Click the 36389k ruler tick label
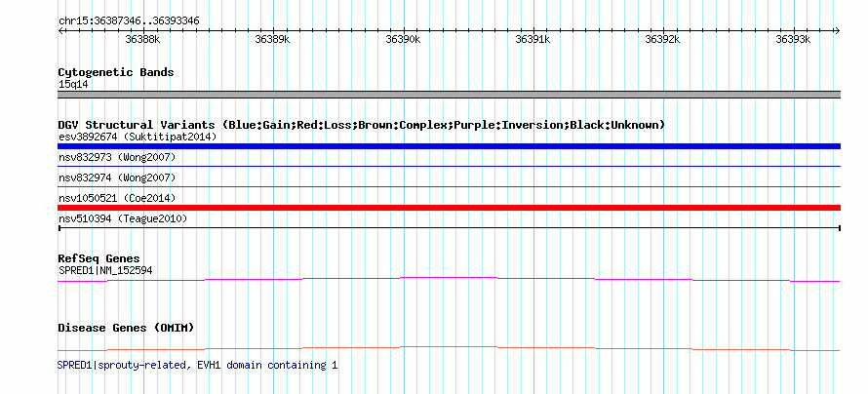Screen dimensions: 868x394 272,40
